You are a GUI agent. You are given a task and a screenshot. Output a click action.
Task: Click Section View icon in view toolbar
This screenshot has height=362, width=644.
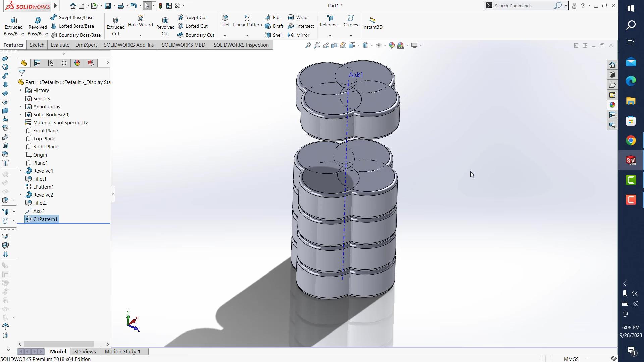tap(334, 45)
